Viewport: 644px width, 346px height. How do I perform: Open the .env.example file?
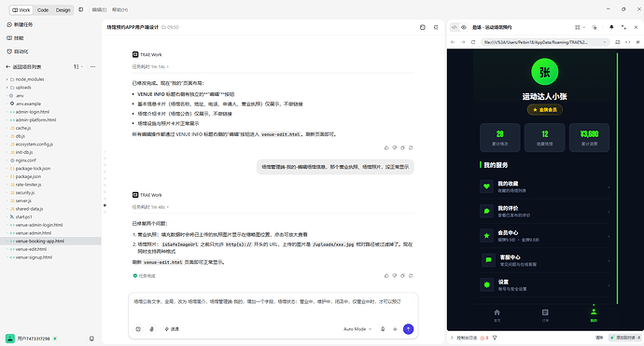(25, 104)
